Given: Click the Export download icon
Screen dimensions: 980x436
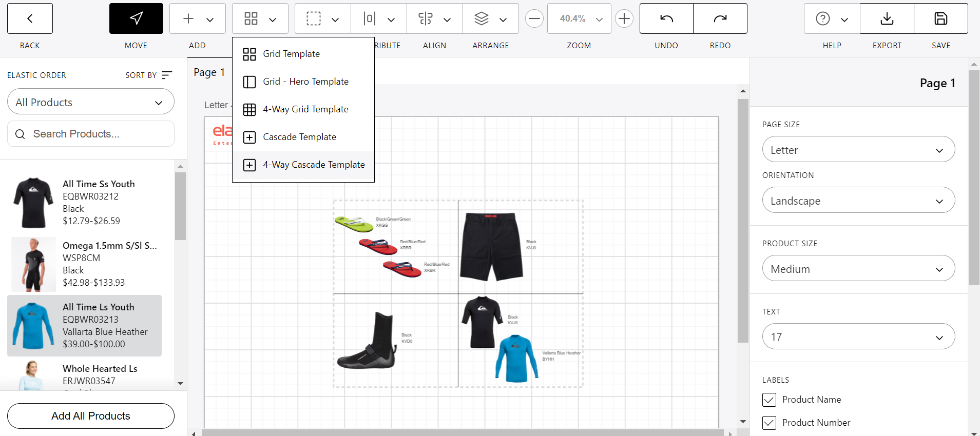Looking at the screenshot, I should (x=887, y=19).
